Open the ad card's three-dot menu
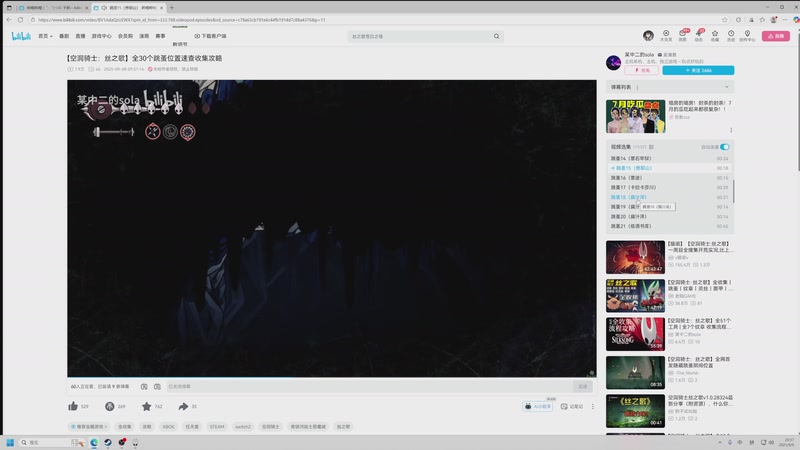 [x=731, y=130]
